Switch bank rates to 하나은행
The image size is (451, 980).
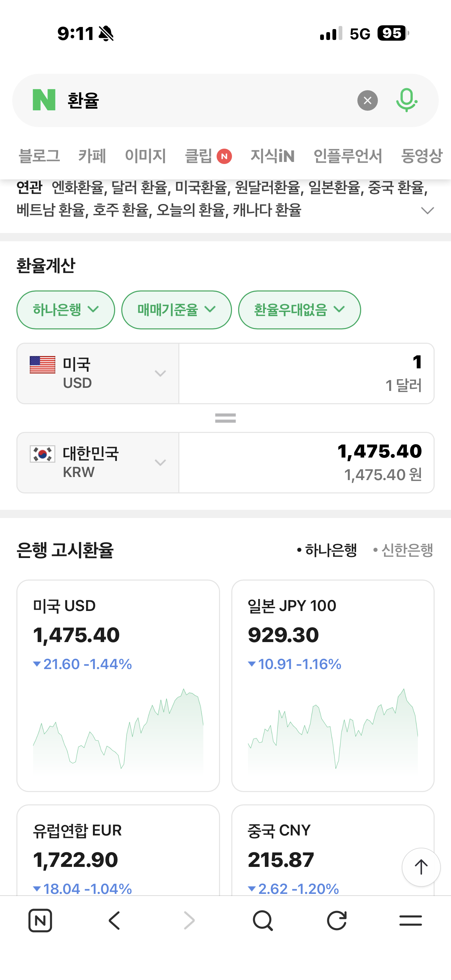[327, 550]
